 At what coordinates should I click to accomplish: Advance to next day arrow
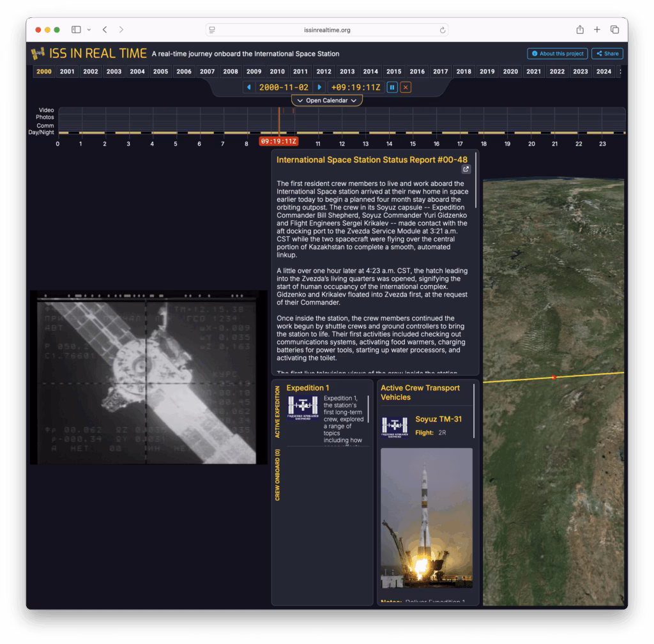click(x=320, y=87)
